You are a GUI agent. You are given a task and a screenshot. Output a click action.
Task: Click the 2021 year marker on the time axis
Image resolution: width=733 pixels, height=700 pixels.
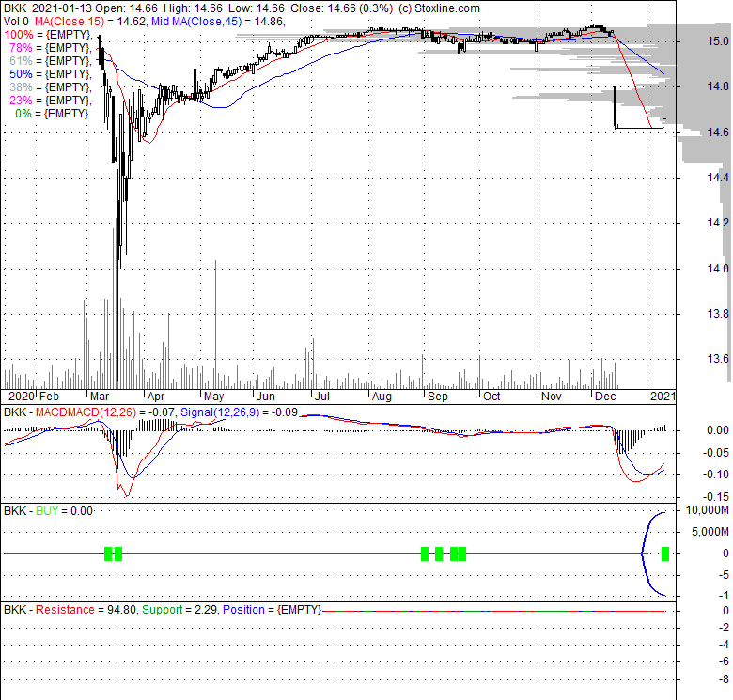[x=663, y=397]
